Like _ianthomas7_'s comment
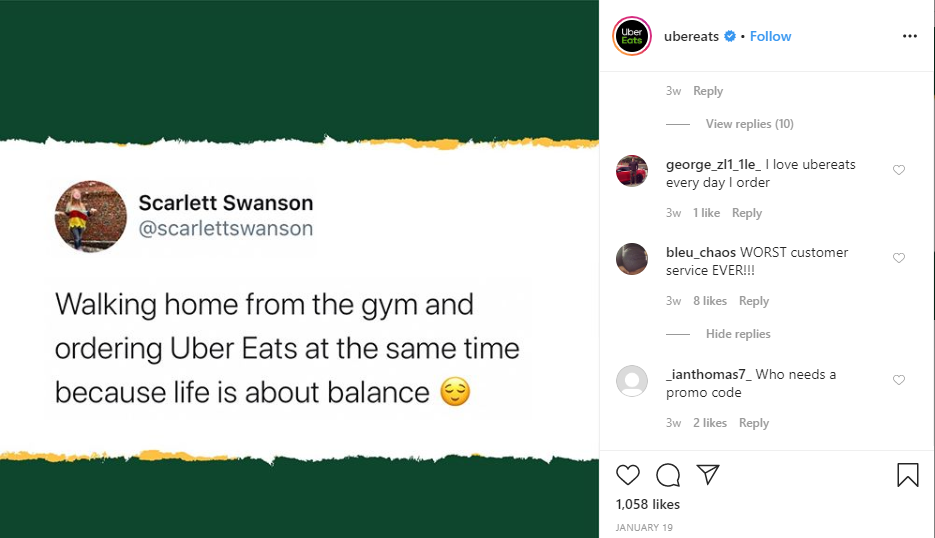 898,380
